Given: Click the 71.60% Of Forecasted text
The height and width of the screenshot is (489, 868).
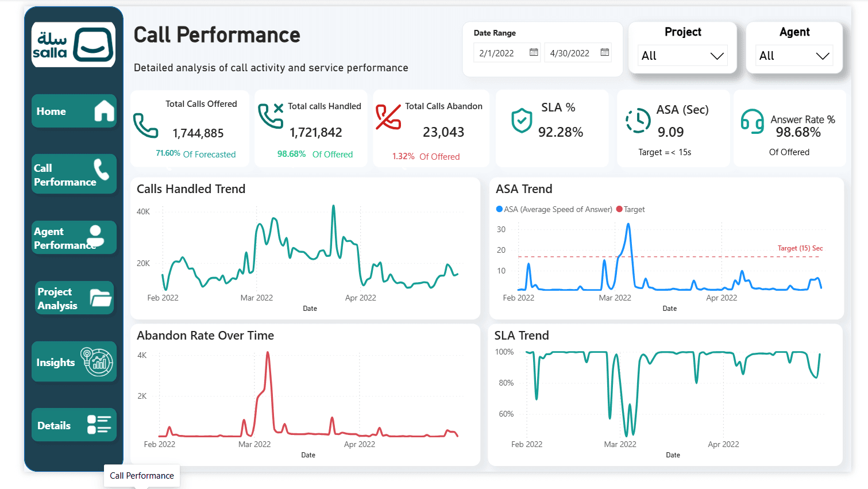Looking at the screenshot, I should (x=196, y=154).
